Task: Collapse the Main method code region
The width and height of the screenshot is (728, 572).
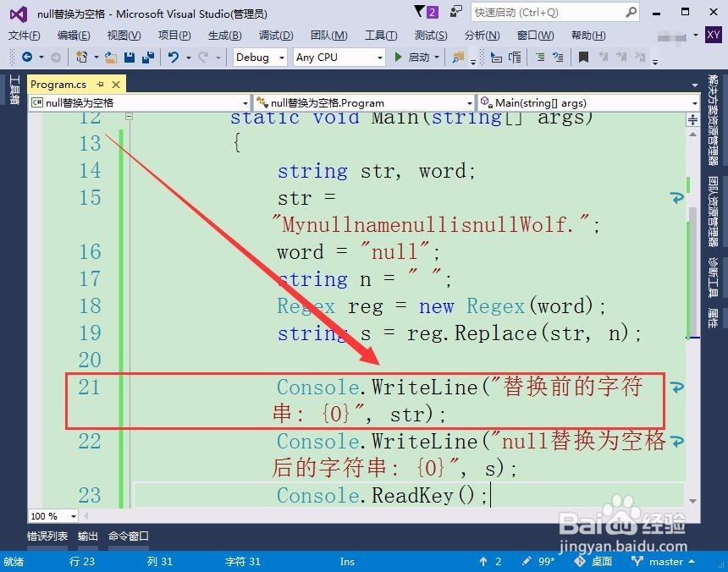Action: click(x=130, y=117)
